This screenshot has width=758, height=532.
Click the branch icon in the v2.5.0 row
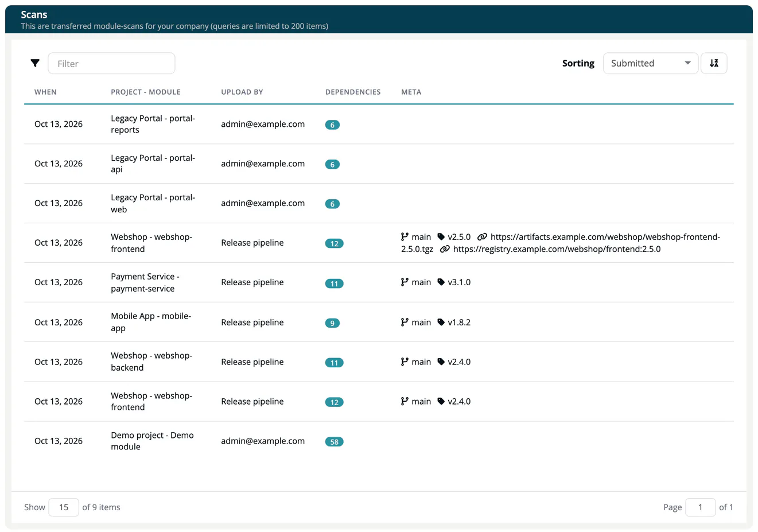pyautogui.click(x=405, y=236)
